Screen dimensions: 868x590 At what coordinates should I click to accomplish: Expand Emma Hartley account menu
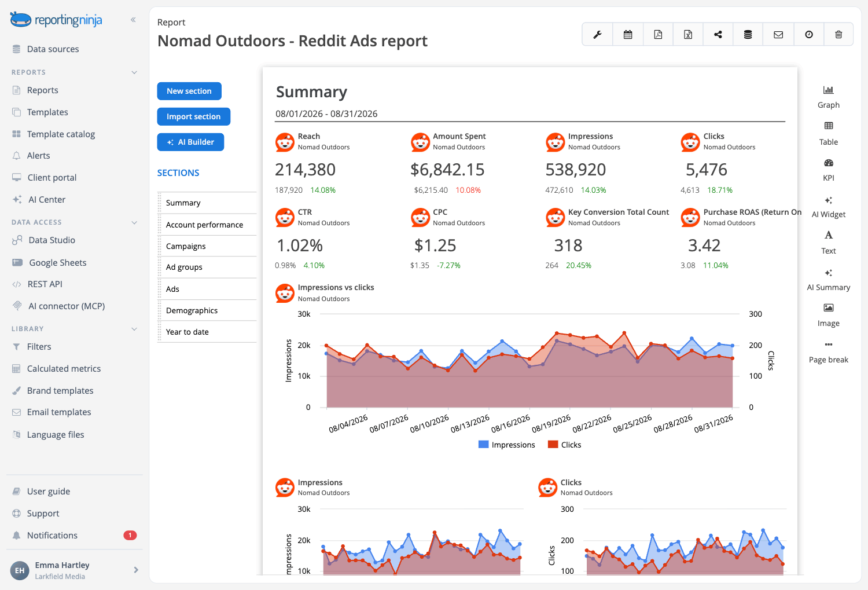click(x=136, y=570)
